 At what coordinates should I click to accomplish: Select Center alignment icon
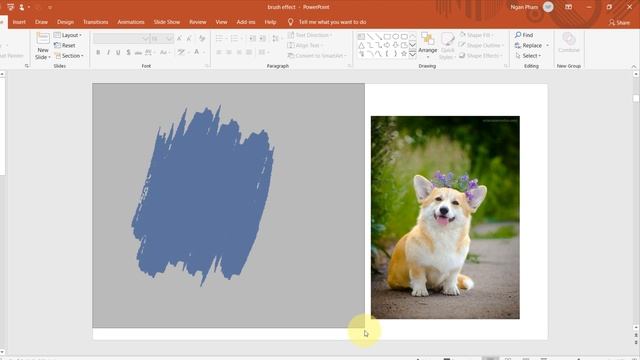click(229, 52)
